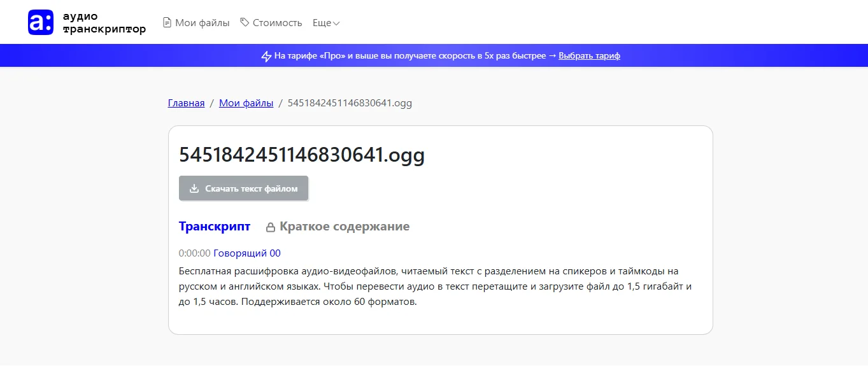This screenshot has width=868, height=366.
Task: Open Мои файлы in the top navigation
Action: pyautogui.click(x=202, y=23)
